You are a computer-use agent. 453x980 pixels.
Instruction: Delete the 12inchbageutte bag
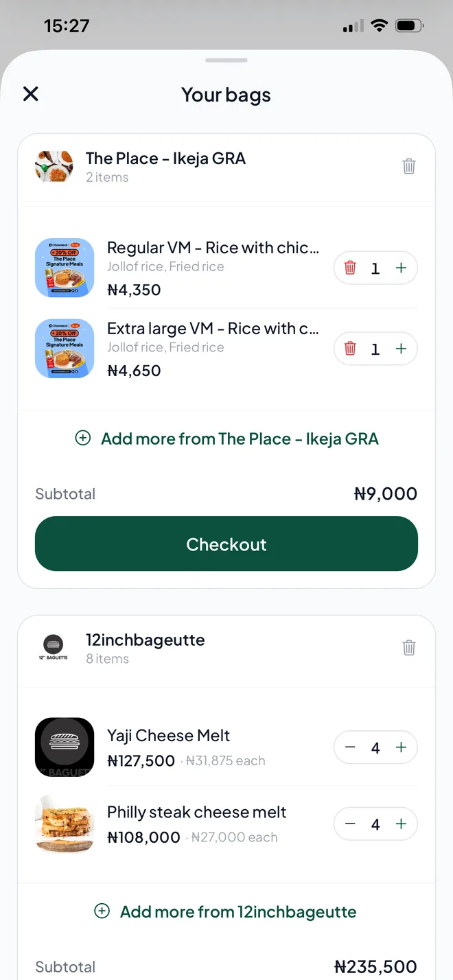coord(409,648)
